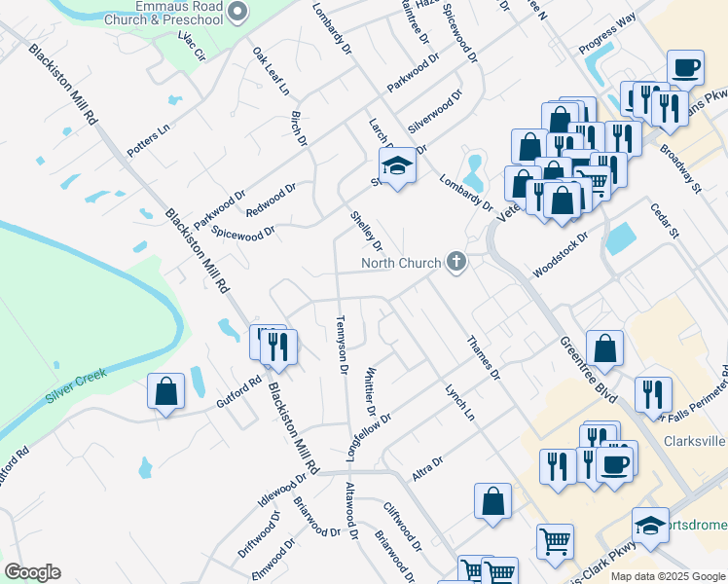This screenshot has width=728, height=584.
Task: Click the shopping bag pin on Gutford Rd
Action: 165,391
